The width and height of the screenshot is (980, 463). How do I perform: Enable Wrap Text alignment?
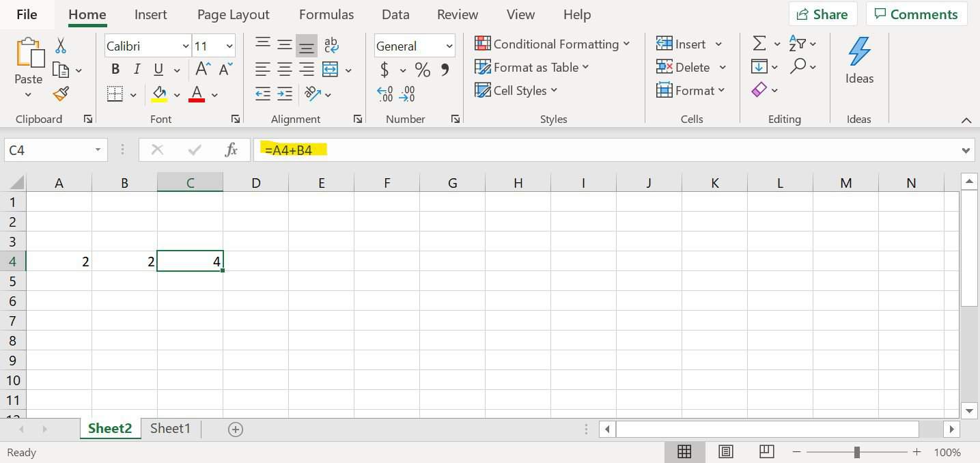coord(331,44)
